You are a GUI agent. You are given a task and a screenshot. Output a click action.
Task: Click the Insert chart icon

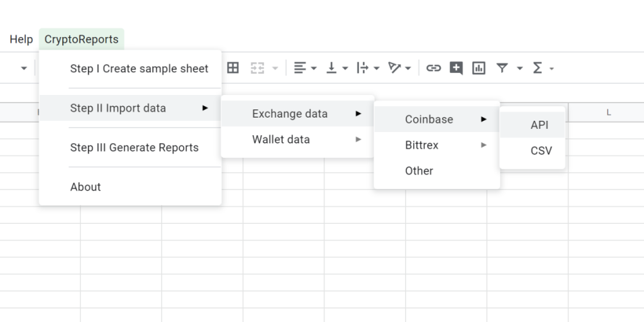pos(479,68)
